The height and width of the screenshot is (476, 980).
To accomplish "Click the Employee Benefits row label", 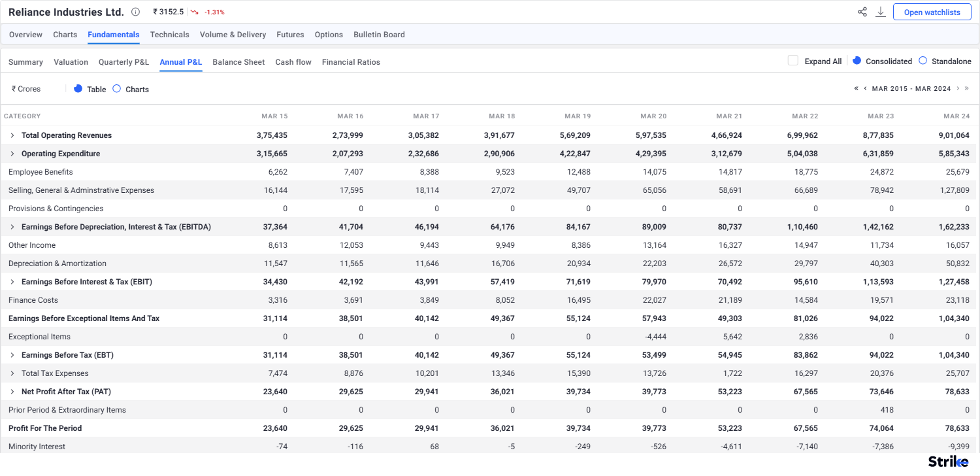I will point(41,172).
